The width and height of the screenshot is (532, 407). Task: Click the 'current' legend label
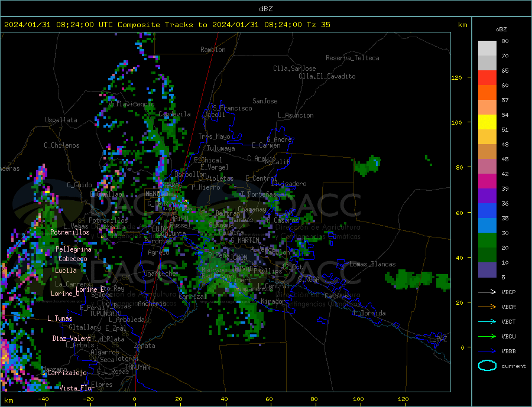(x=514, y=366)
